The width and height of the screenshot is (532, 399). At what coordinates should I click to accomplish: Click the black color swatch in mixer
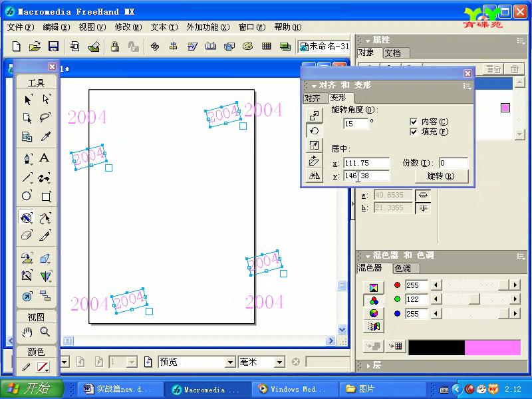click(436, 348)
